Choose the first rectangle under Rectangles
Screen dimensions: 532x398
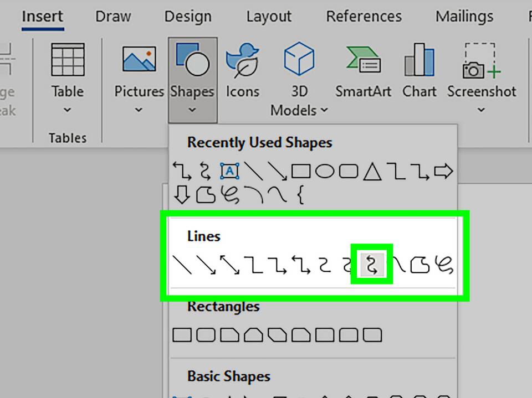(x=182, y=335)
